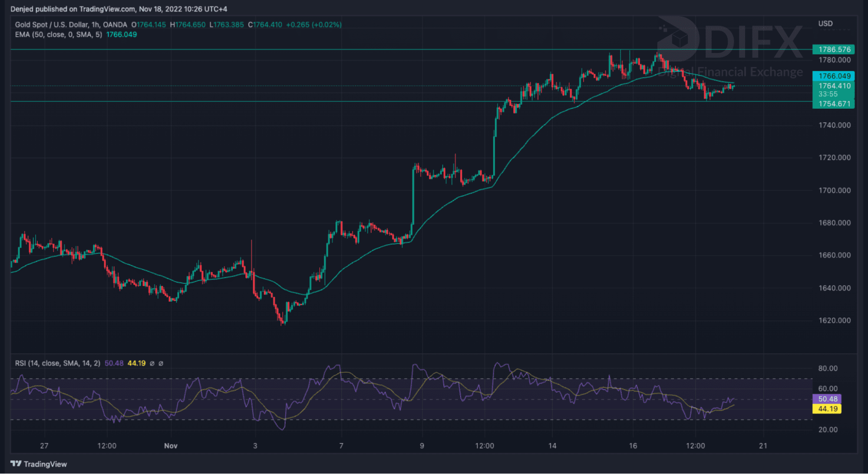Click the second empty-value symbol after RSI values
The height and width of the screenshot is (474, 868).
click(161, 363)
